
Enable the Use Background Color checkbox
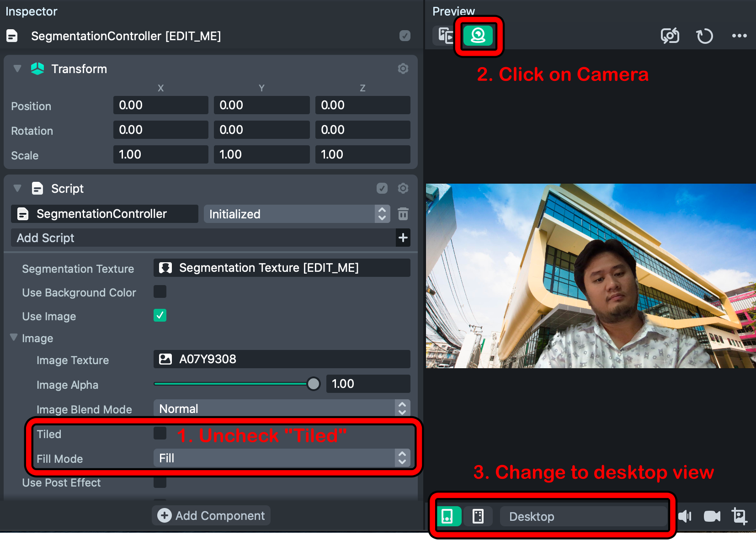(x=160, y=291)
